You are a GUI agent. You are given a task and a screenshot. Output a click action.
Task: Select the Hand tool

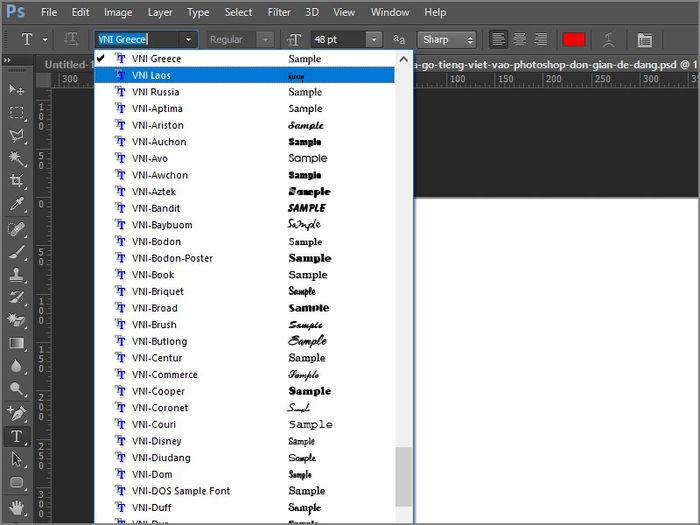[x=17, y=507]
